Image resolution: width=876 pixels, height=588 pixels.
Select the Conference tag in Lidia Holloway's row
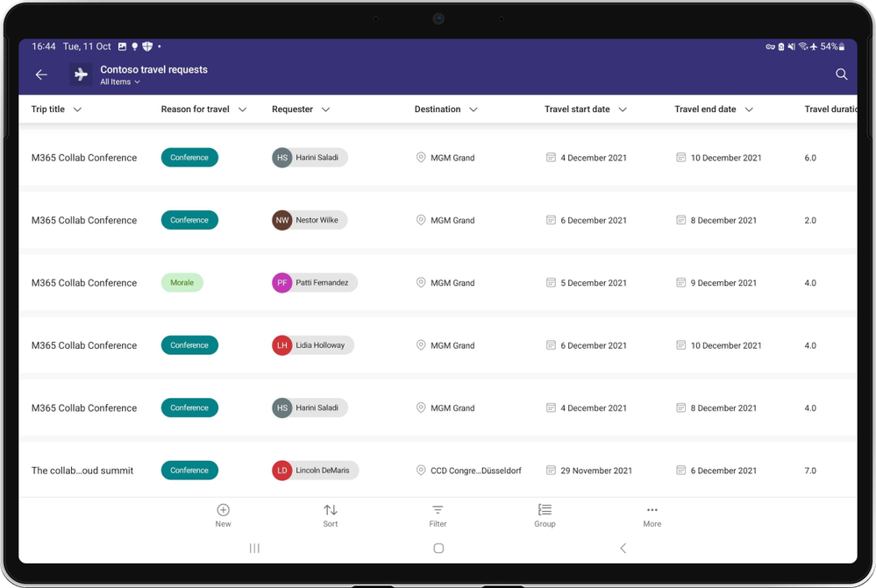(x=189, y=345)
